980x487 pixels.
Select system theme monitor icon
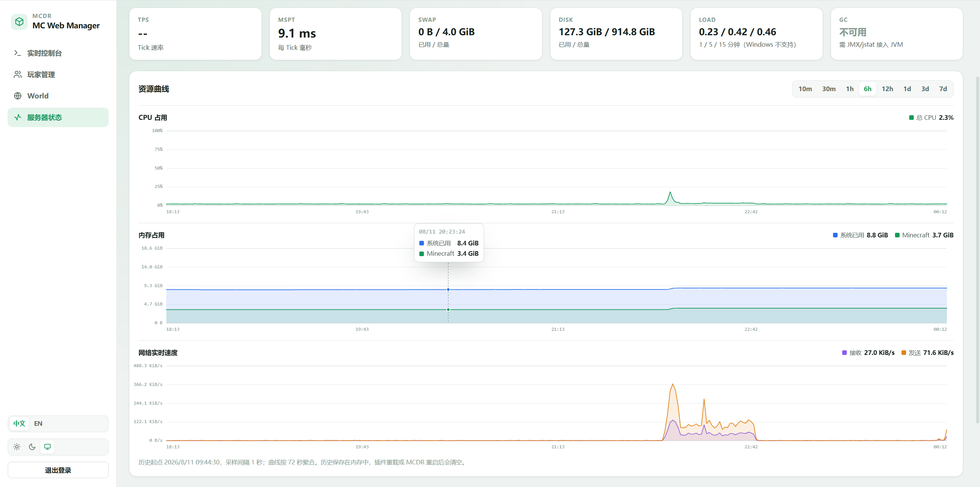47,447
